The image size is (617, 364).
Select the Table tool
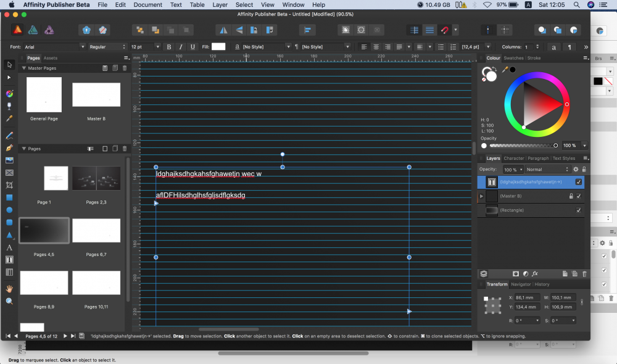(x=9, y=272)
